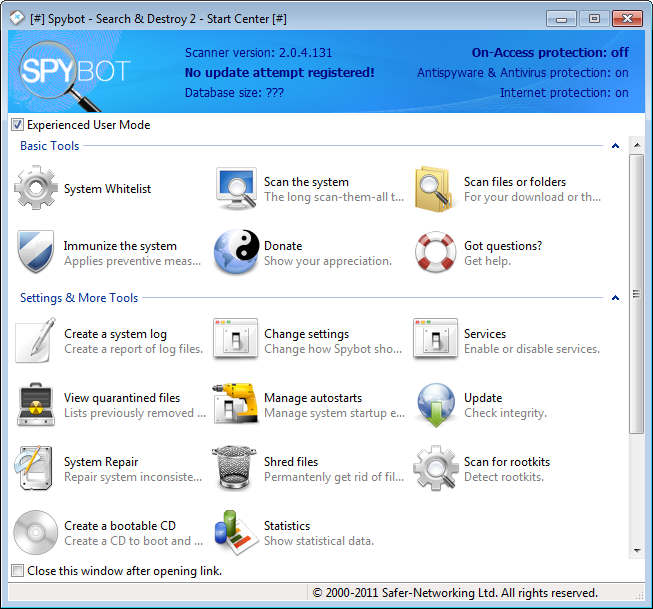Click the scrollbar down arrow
Viewport: 653px width, 609px height.
point(637,551)
